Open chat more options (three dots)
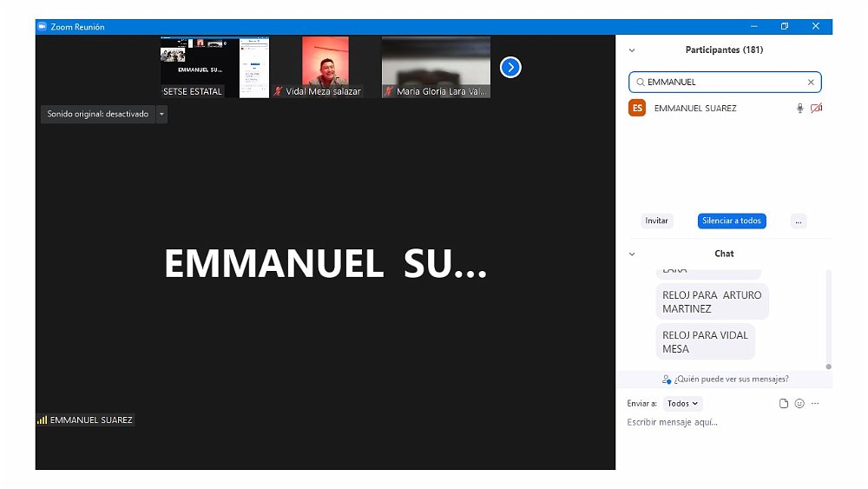868x489 pixels. point(815,404)
